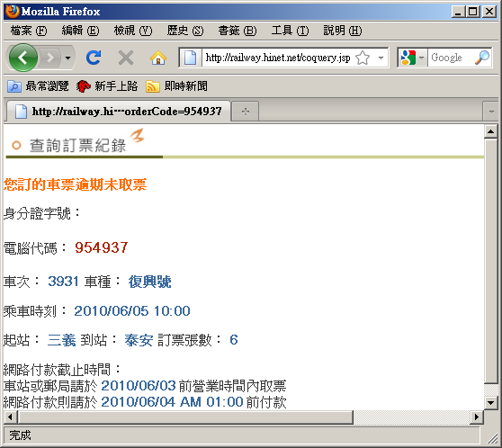The width and height of the screenshot is (502, 448).
Task: Click the payment deadline 2010/06/04 AM 01:00
Action: tap(172, 401)
